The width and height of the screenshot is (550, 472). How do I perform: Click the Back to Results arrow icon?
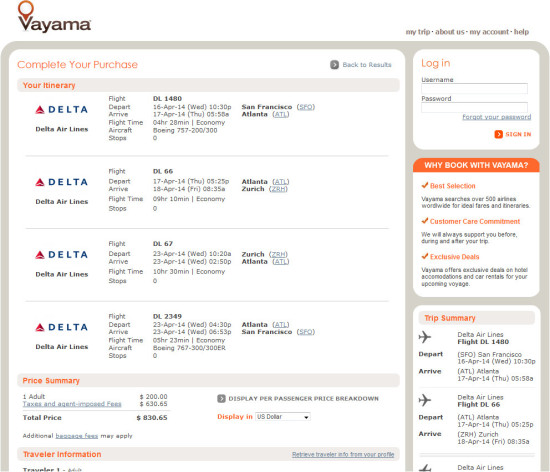point(334,65)
